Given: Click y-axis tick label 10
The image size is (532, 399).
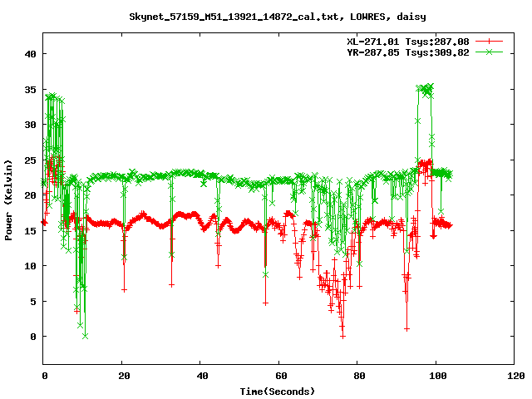Looking at the screenshot, I should tap(30, 266).
